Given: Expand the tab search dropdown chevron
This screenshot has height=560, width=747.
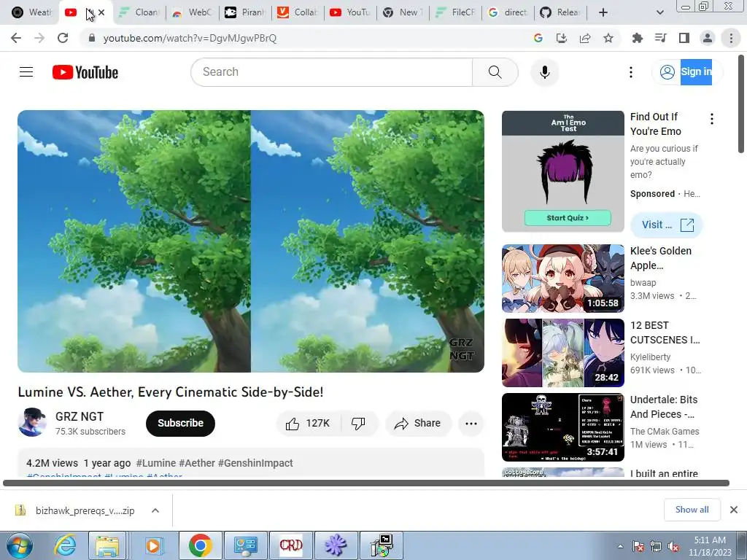Looking at the screenshot, I should click(x=659, y=12).
